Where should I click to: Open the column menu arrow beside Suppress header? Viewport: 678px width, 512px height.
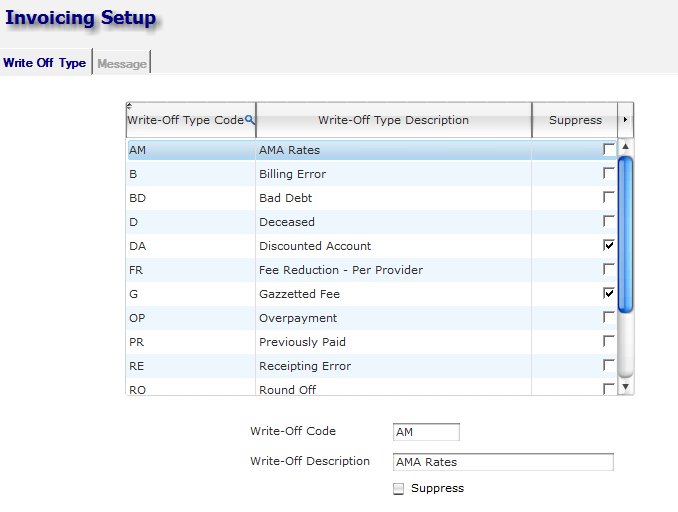tap(625, 120)
